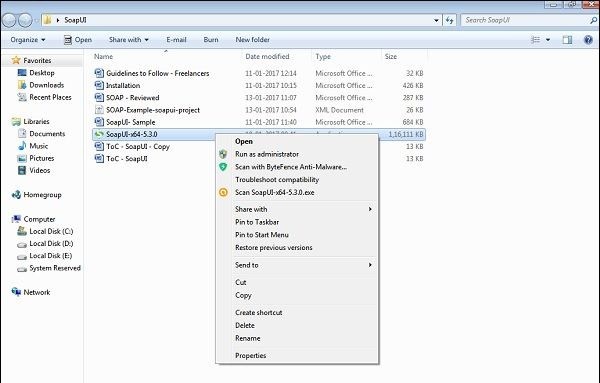Sort by the Date modified column header
This screenshot has width=600, height=383.
pyautogui.click(x=267, y=57)
